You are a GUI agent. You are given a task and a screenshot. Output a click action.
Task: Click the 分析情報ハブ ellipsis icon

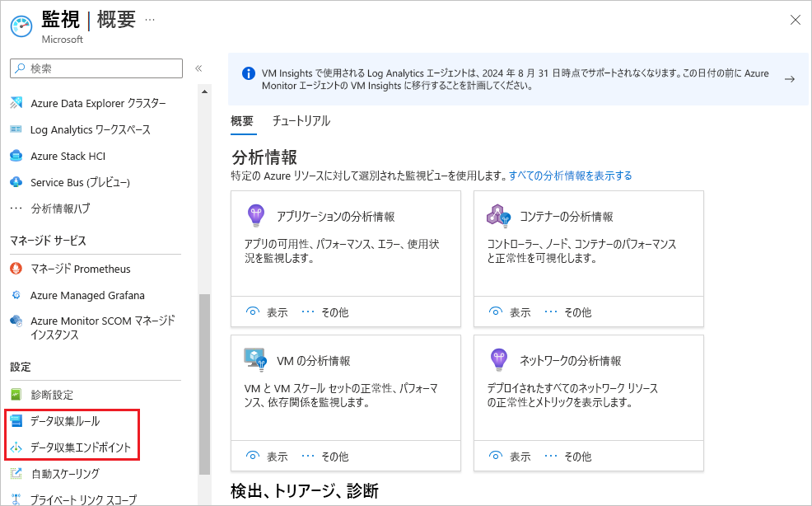pyautogui.click(x=16, y=208)
